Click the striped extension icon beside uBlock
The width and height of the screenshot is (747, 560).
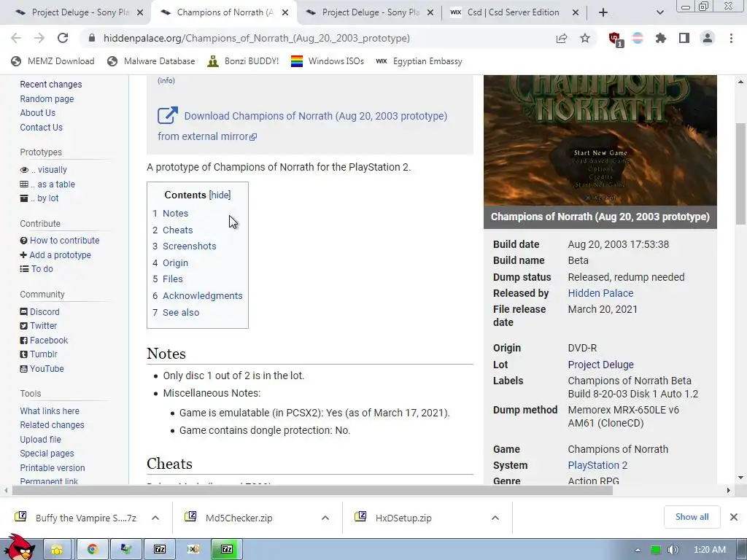click(638, 38)
